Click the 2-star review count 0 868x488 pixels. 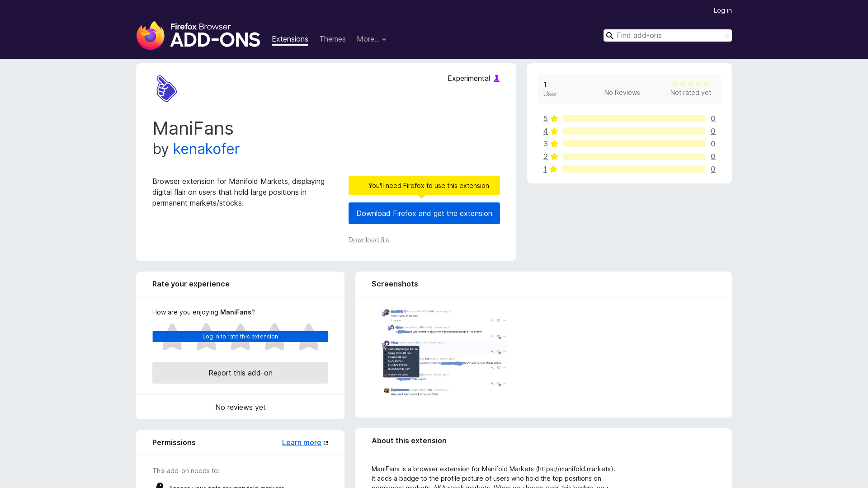[x=713, y=156]
